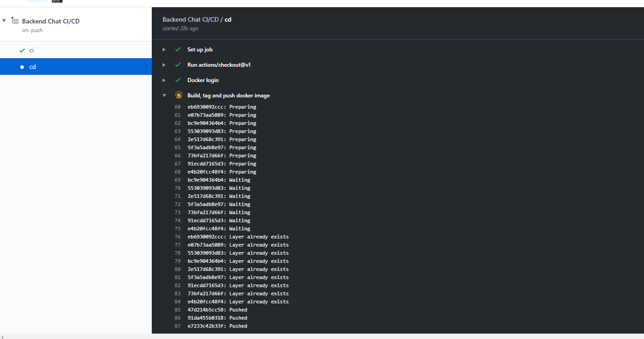Click the green check on Set up job
The width and height of the screenshot is (644, 339).
pos(178,50)
